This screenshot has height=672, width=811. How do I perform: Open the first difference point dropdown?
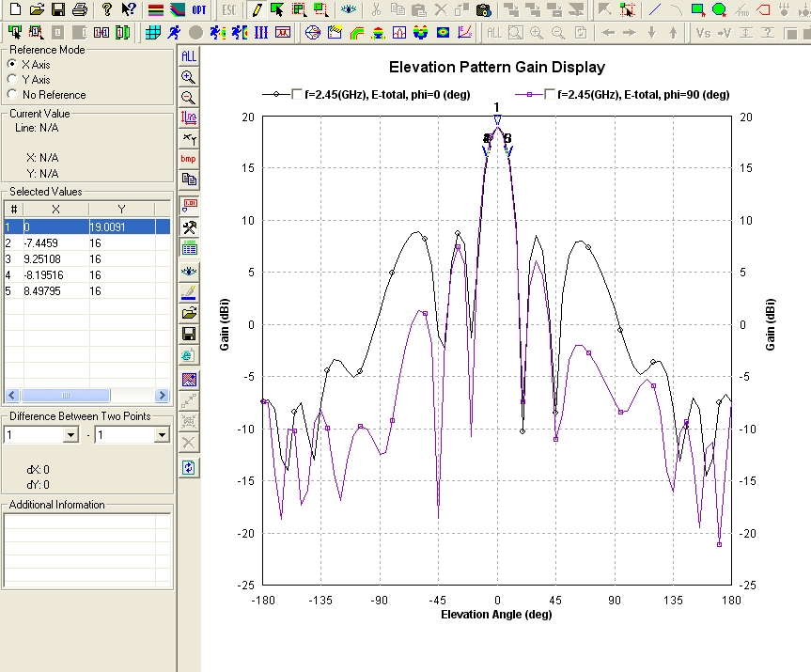[x=70, y=435]
